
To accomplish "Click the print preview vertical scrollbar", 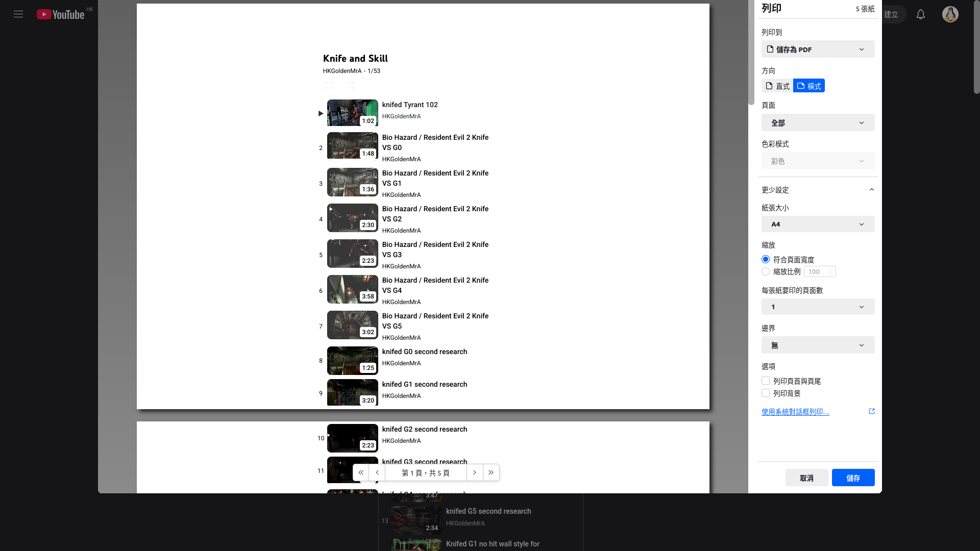I will [751, 53].
